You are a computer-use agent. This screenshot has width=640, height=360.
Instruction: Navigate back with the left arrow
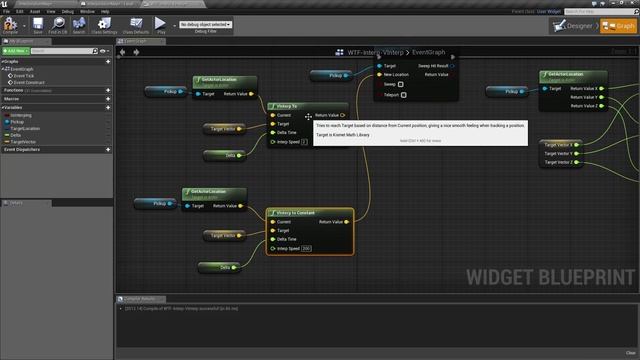(122, 52)
